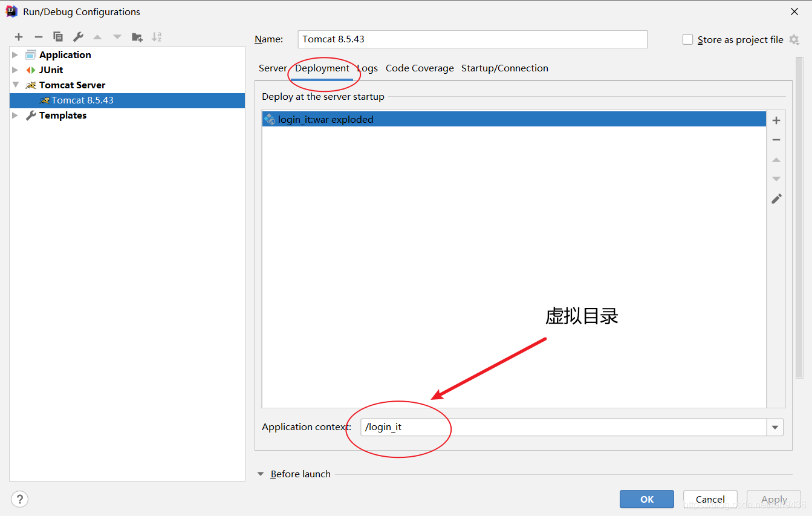
Task: Click the Templates wrench icon in tree
Action: click(31, 116)
